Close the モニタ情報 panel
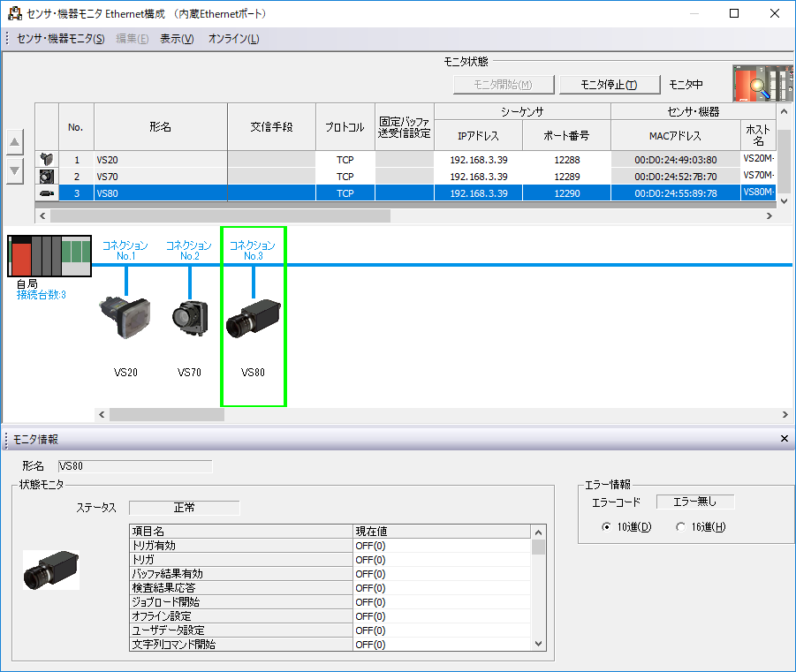The width and height of the screenshot is (796, 672). (784, 439)
